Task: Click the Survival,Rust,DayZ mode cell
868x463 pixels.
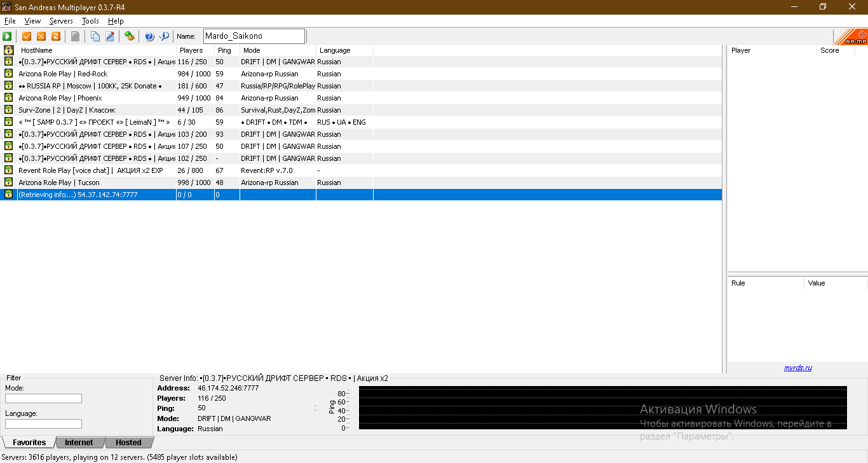Action: point(278,110)
